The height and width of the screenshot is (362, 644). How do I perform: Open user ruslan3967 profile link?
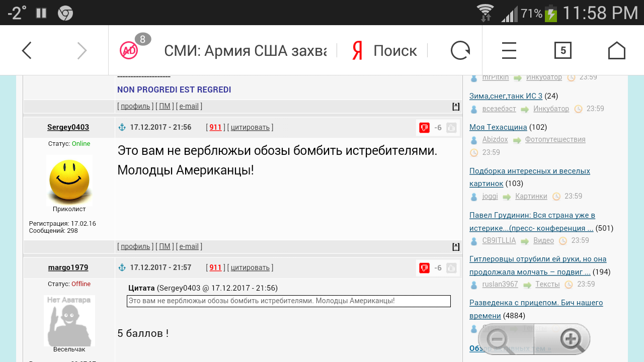coord(500,284)
